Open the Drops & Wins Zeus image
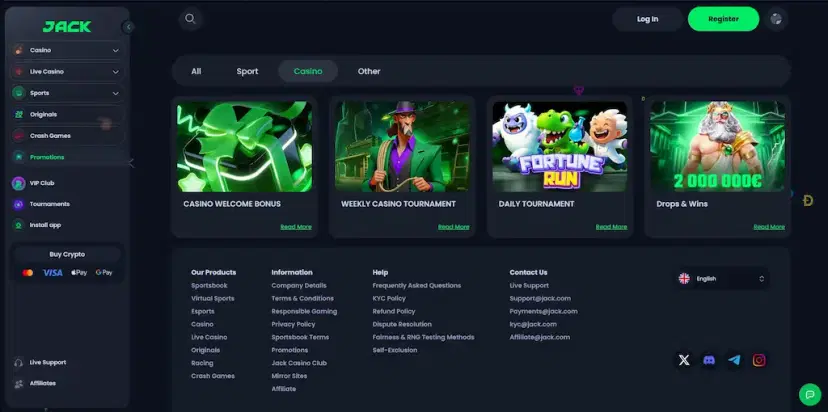Image resolution: width=828 pixels, height=412 pixels. (718, 146)
